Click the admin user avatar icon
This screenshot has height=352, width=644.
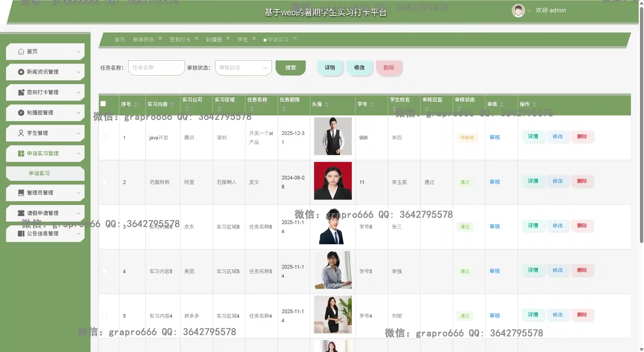pyautogui.click(x=518, y=11)
